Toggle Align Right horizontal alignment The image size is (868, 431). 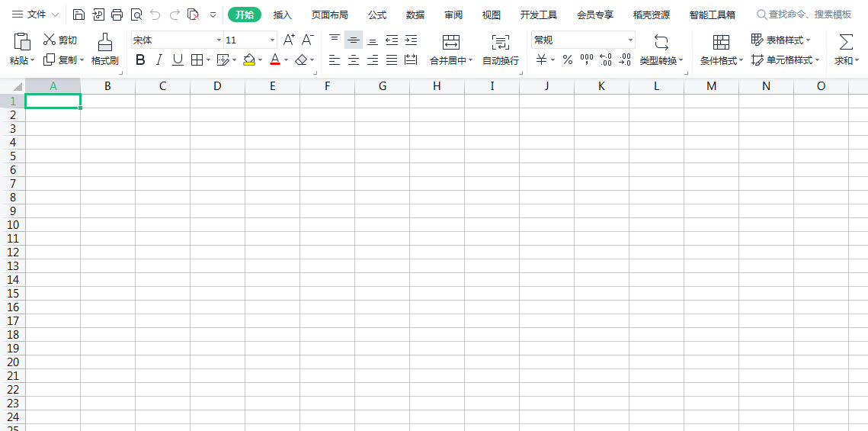tap(373, 60)
